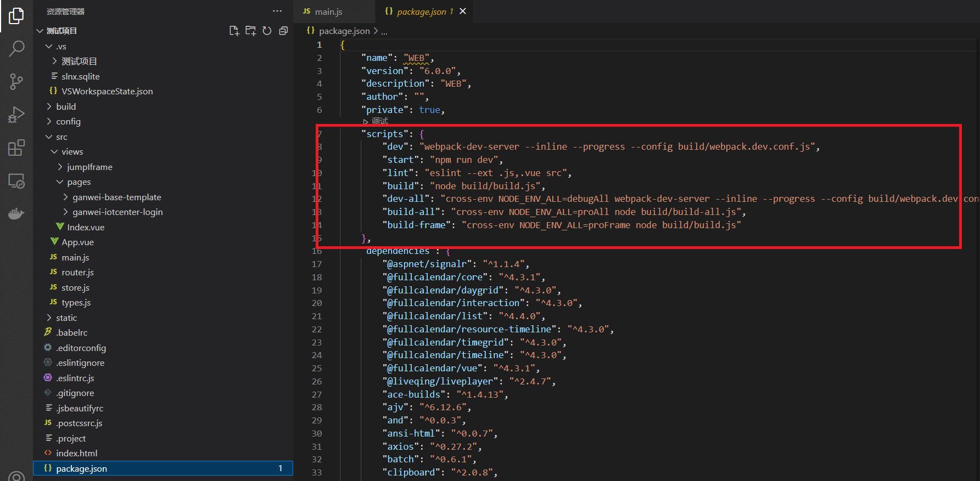
Task: Open the Extensions view
Action: click(x=16, y=148)
